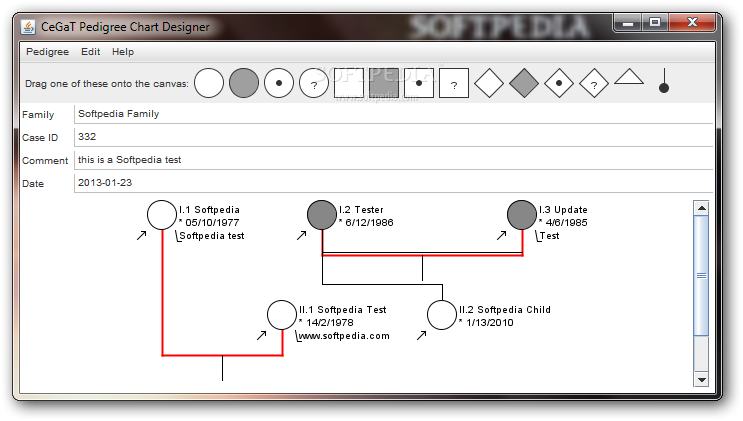Select the diamond with question mark symbol

[594, 83]
